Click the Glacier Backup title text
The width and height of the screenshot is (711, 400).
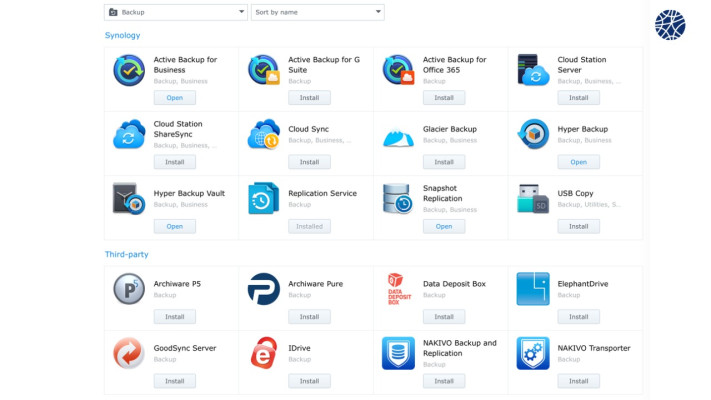coord(450,129)
